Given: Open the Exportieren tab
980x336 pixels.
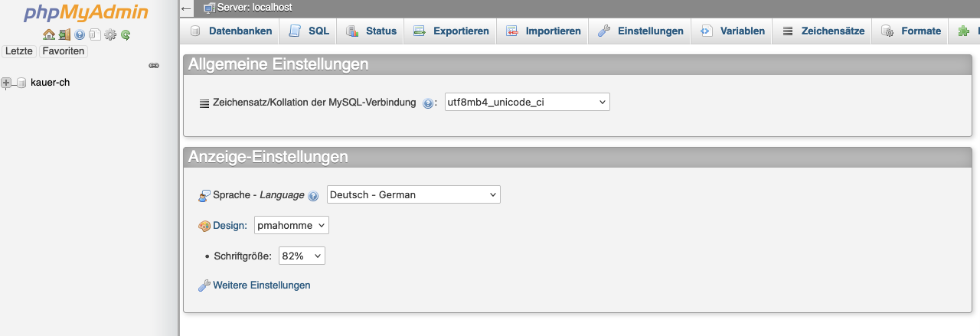Looking at the screenshot, I should point(452,31).
